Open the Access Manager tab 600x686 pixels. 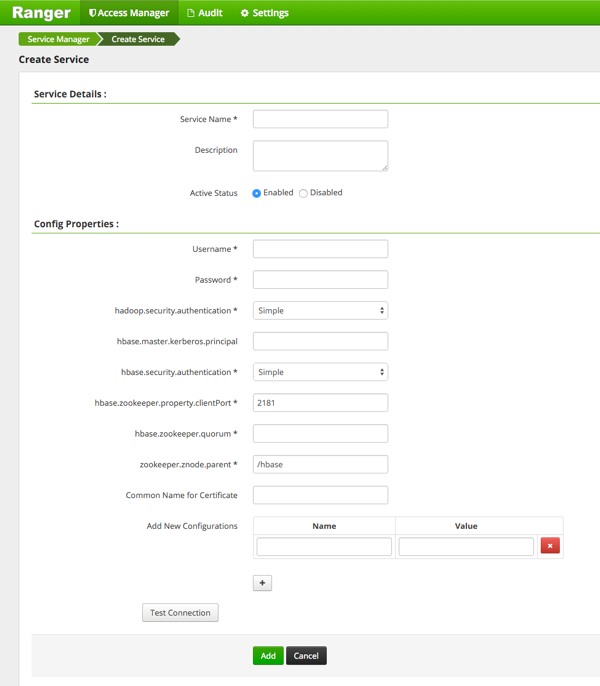click(x=129, y=13)
